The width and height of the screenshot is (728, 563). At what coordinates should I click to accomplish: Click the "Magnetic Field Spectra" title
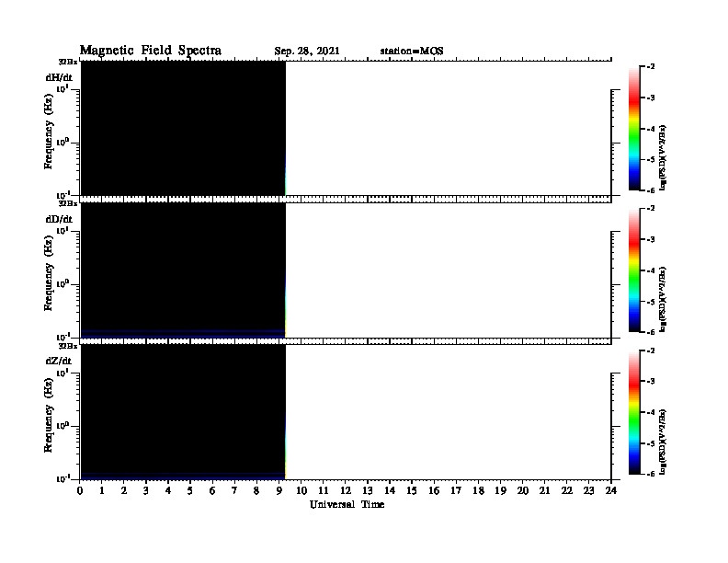[151, 51]
